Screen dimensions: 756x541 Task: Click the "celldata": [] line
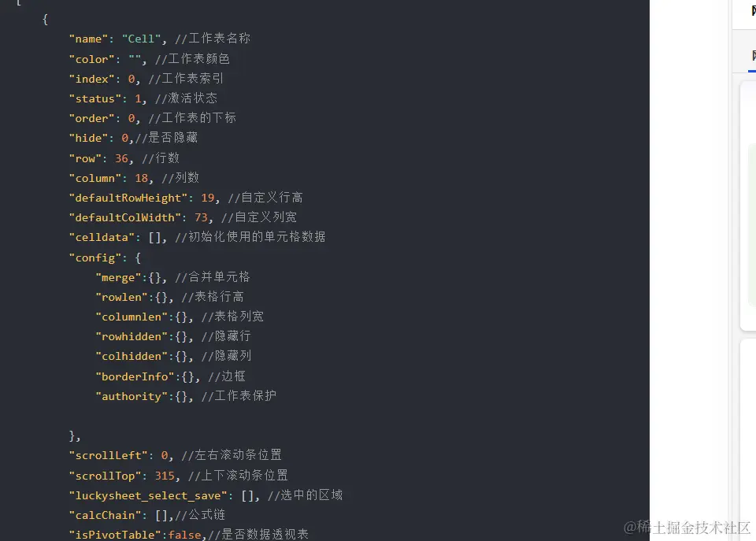pos(197,237)
